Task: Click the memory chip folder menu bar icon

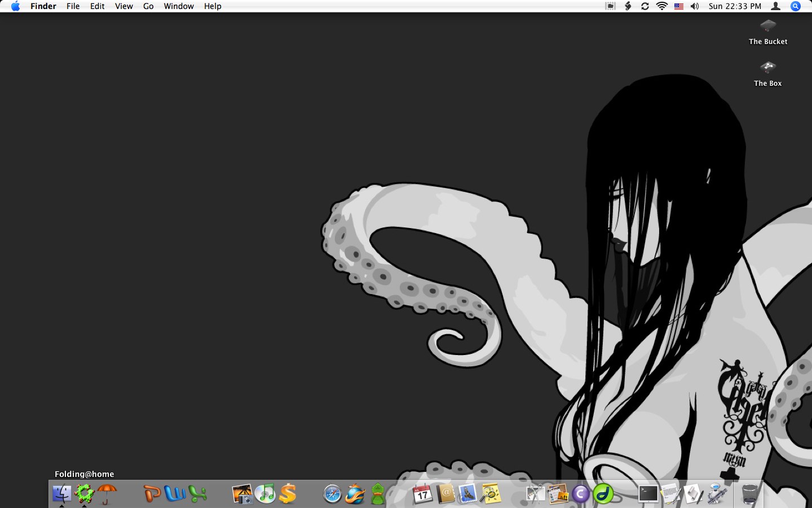Action: click(x=611, y=6)
